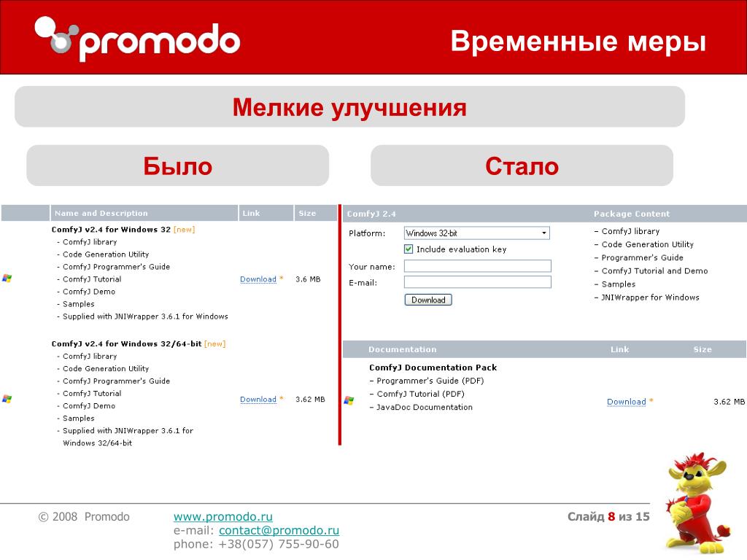Click the Documentation section header

(402, 349)
